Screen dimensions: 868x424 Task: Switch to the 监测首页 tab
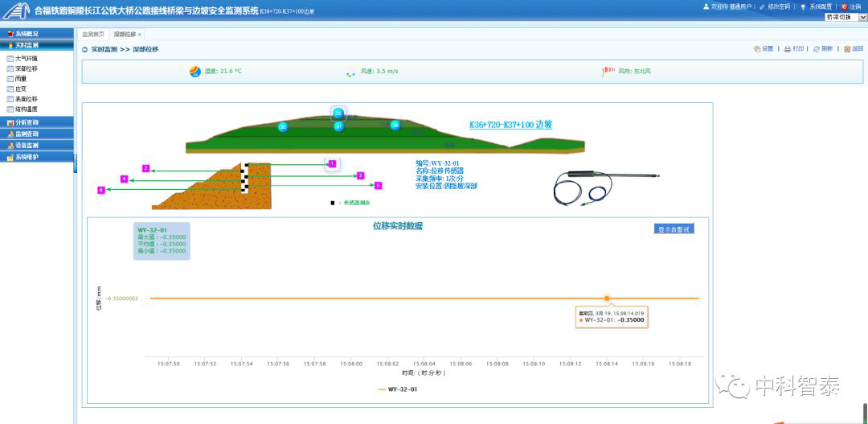93,35
